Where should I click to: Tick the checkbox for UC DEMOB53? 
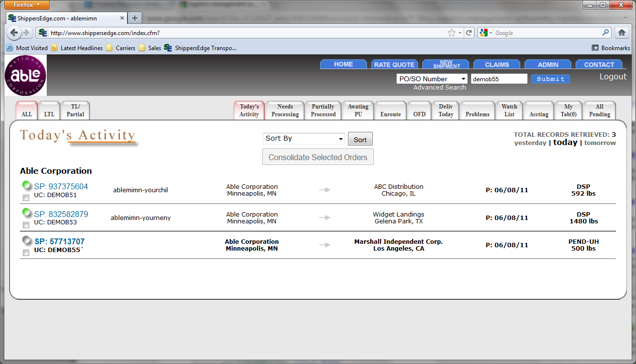point(26,225)
